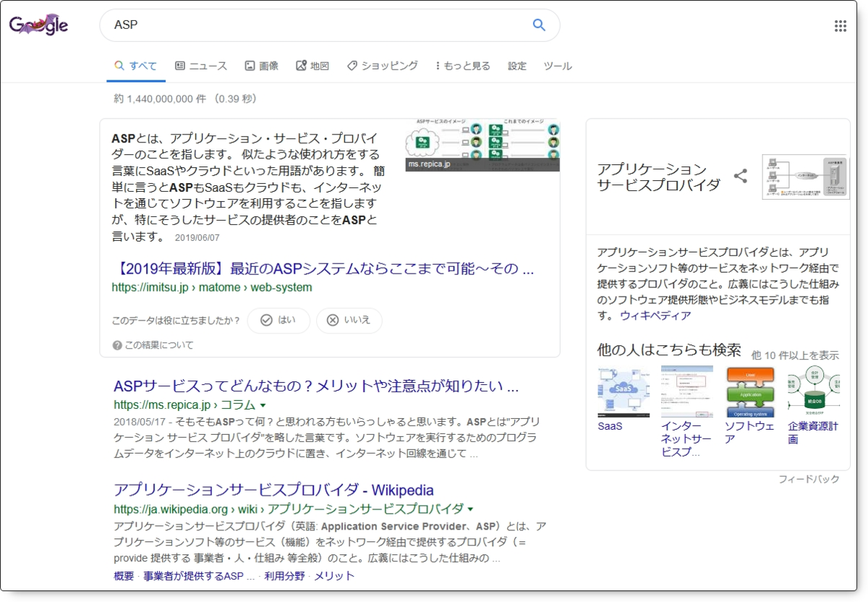The width and height of the screenshot is (868, 602).
Task: Click the camera icon on the 画像 tab
Action: [x=250, y=64]
